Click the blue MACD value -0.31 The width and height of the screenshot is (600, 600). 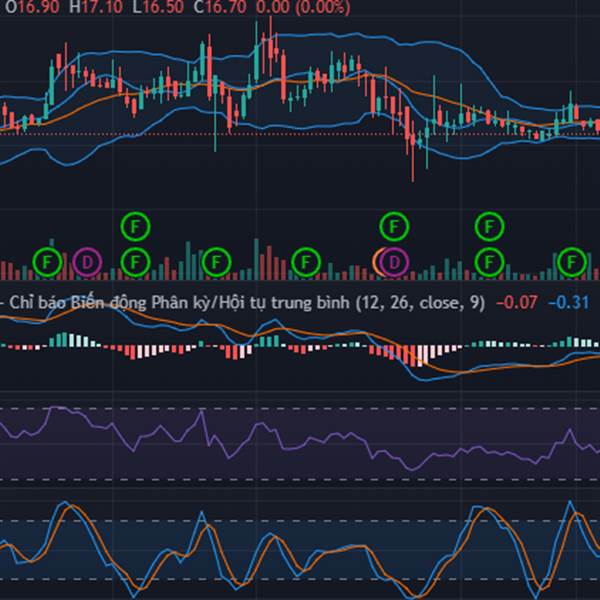(x=569, y=303)
